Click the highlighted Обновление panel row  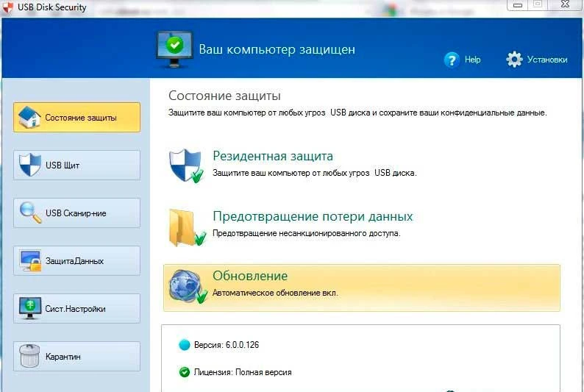coord(362,288)
